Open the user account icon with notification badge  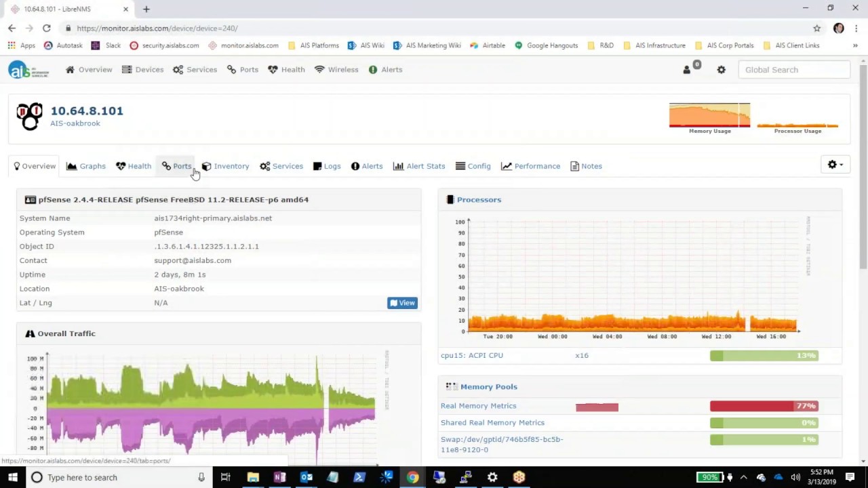[686, 69]
